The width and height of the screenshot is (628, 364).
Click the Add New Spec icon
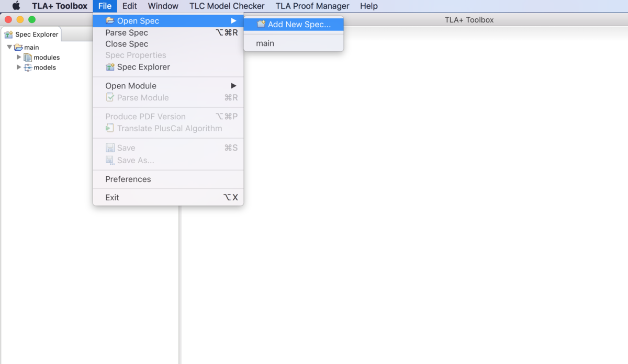(261, 24)
